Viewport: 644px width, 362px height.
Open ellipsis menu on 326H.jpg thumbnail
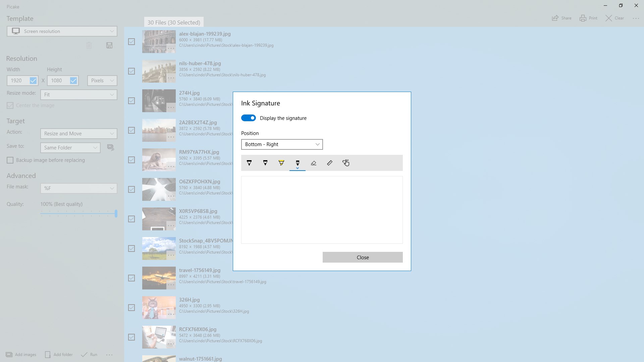click(x=171, y=315)
